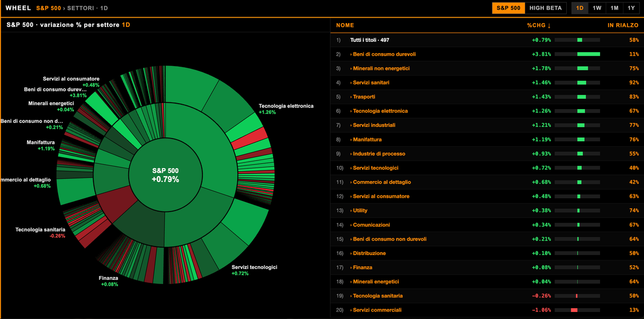This screenshot has height=319, width=644.
Task: Expand the Trasporti row chevron
Action: [351, 97]
